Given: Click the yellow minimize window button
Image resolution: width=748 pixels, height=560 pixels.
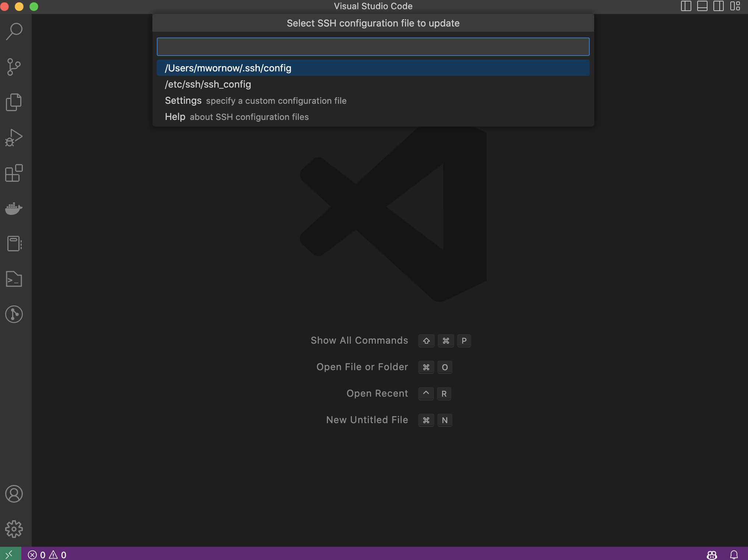Looking at the screenshot, I should 19,7.
